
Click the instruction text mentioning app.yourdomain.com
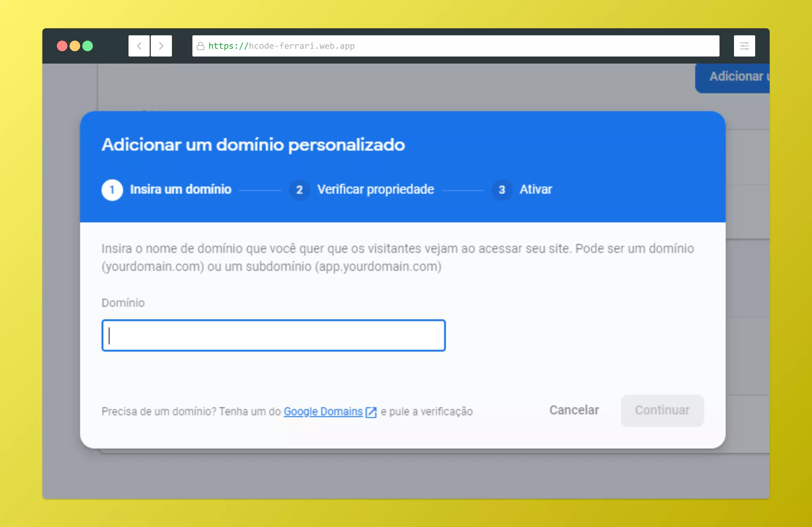[x=398, y=257]
